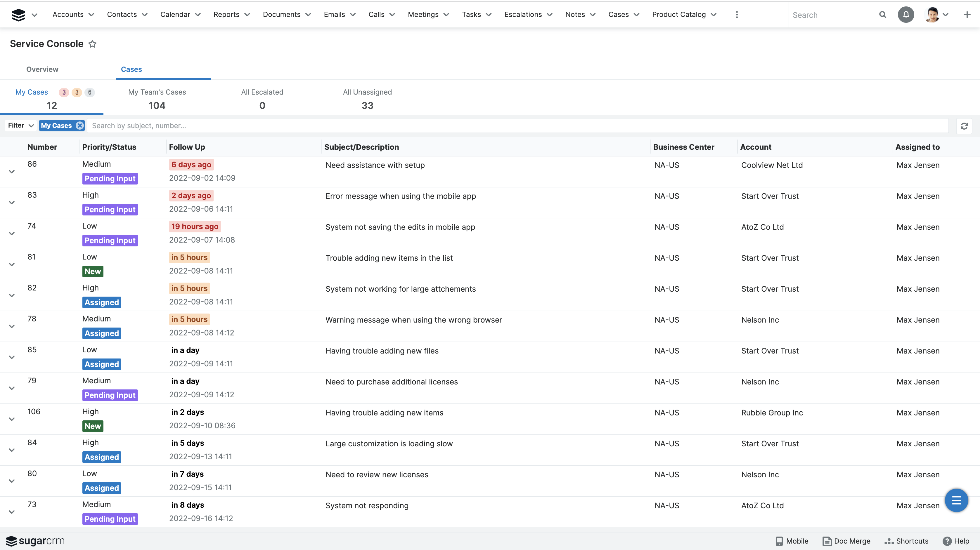Expand case number 86 row
This screenshot has height=550, width=980.
(12, 172)
